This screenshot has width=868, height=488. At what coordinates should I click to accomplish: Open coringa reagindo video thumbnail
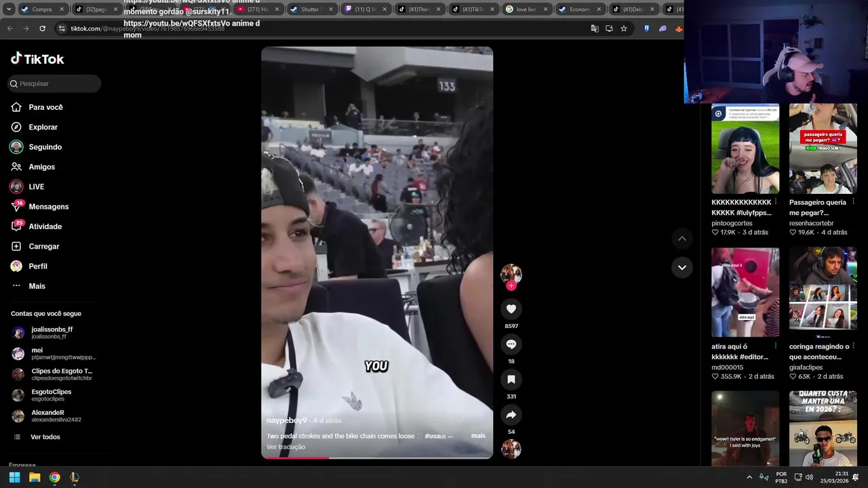click(823, 292)
